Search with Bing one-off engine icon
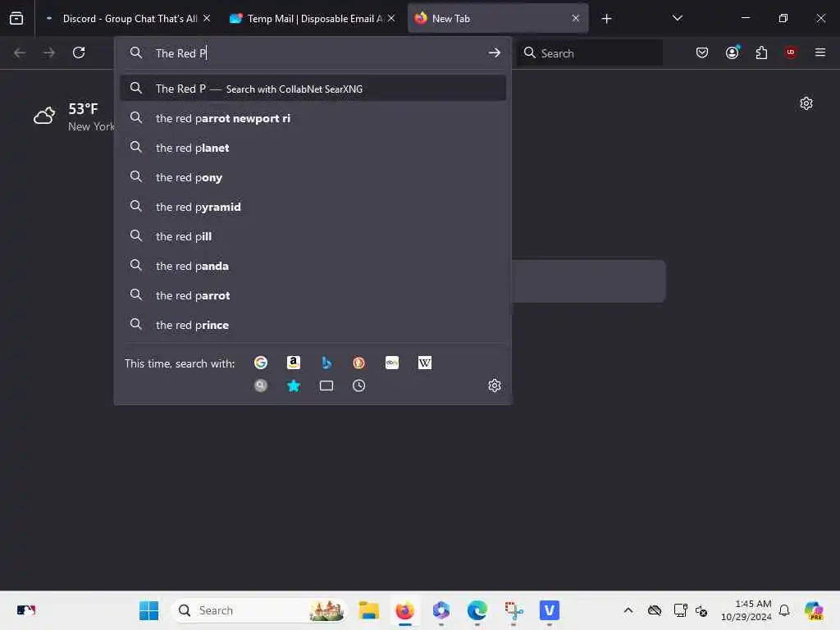840x630 pixels. pyautogui.click(x=326, y=363)
